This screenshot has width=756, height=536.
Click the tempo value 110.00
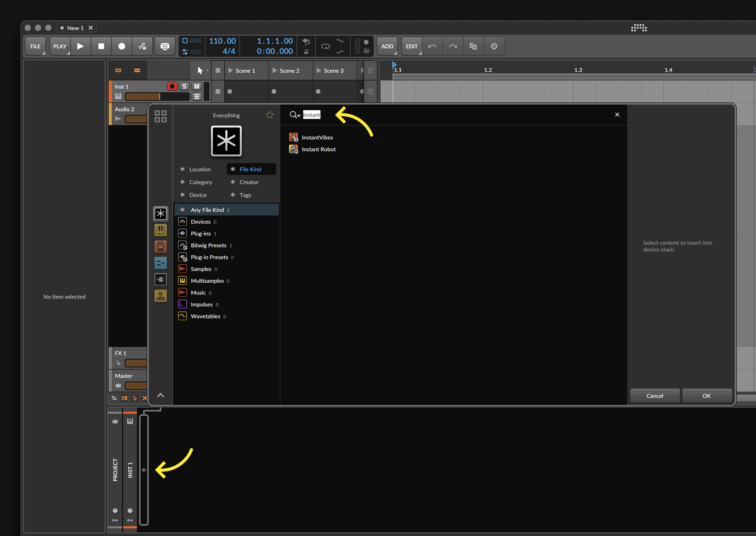point(222,41)
